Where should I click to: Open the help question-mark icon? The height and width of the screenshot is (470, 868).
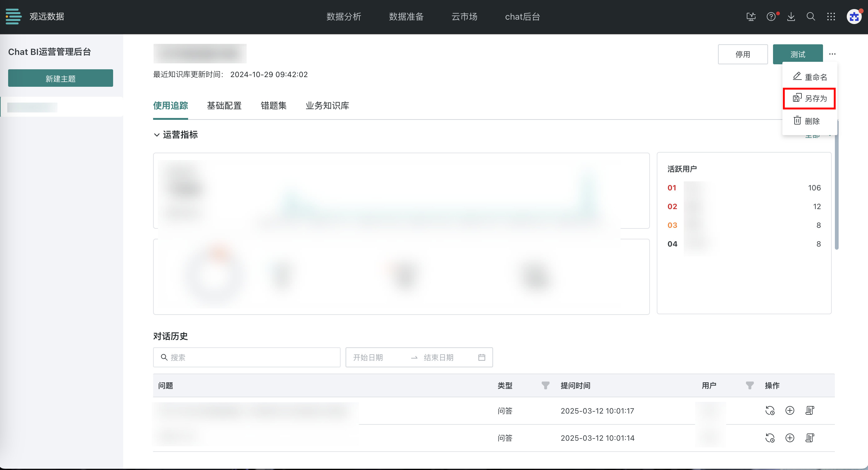(x=771, y=17)
